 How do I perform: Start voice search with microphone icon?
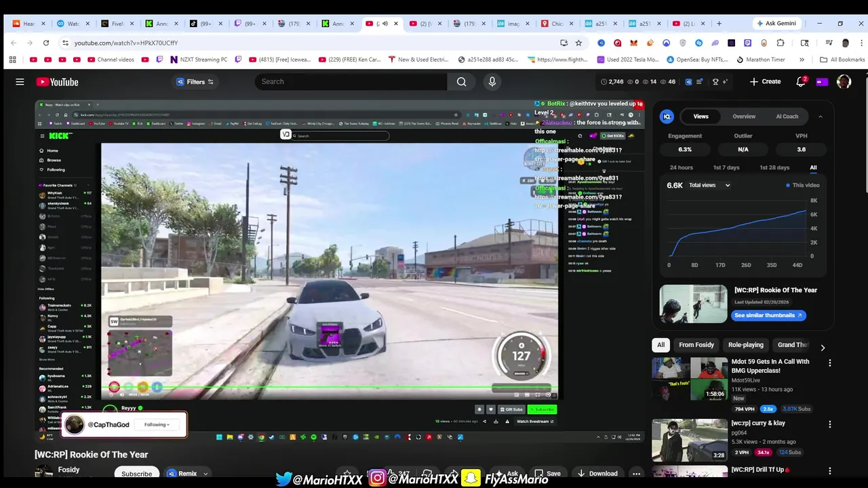coord(492,82)
